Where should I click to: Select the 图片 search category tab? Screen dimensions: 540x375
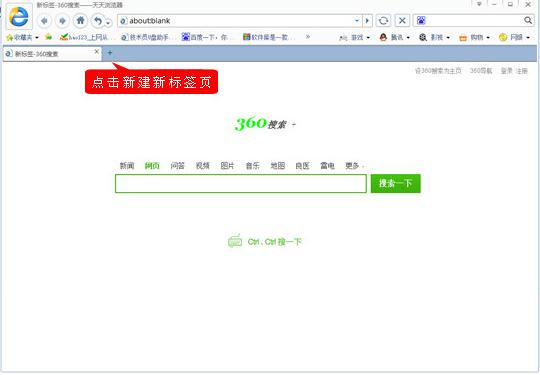[x=227, y=166]
